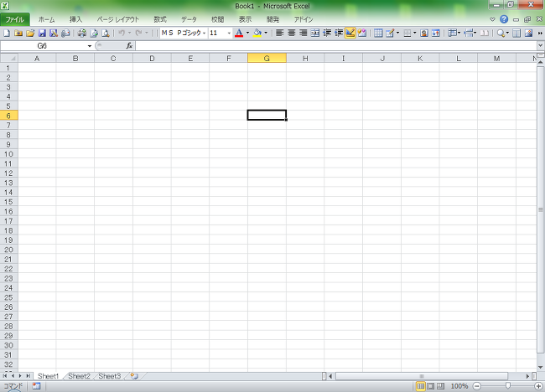Click the zoom in plus button

coord(538,386)
